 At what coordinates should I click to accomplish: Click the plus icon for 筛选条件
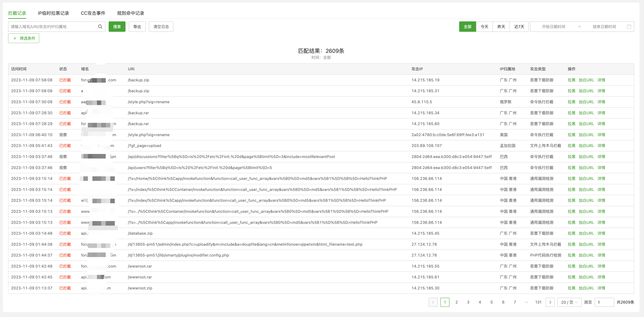click(15, 38)
